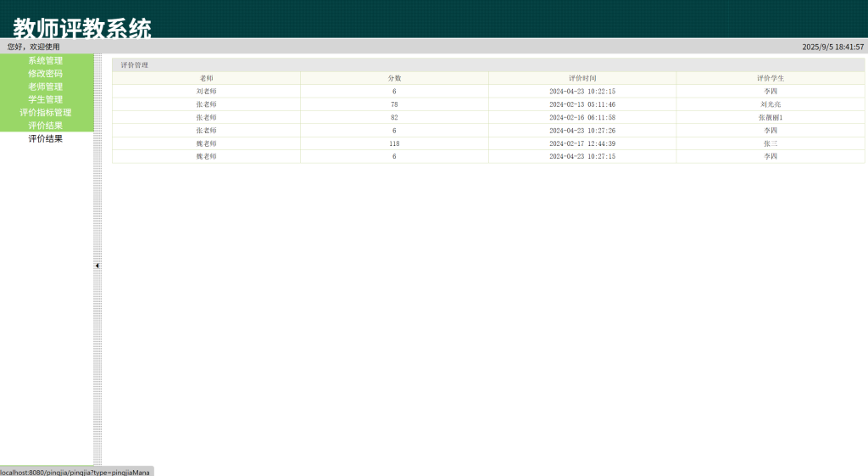The width and height of the screenshot is (868, 476).
Task: Select 张老师 in the row scored 82
Action: point(207,117)
